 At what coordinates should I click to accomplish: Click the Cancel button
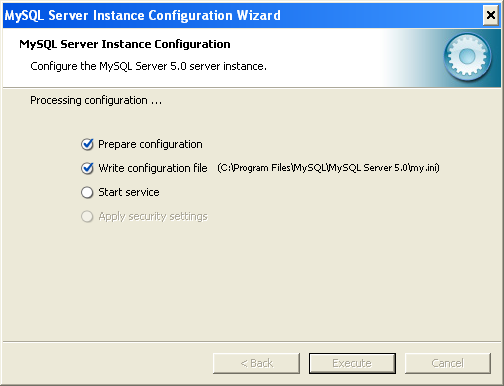click(448, 363)
